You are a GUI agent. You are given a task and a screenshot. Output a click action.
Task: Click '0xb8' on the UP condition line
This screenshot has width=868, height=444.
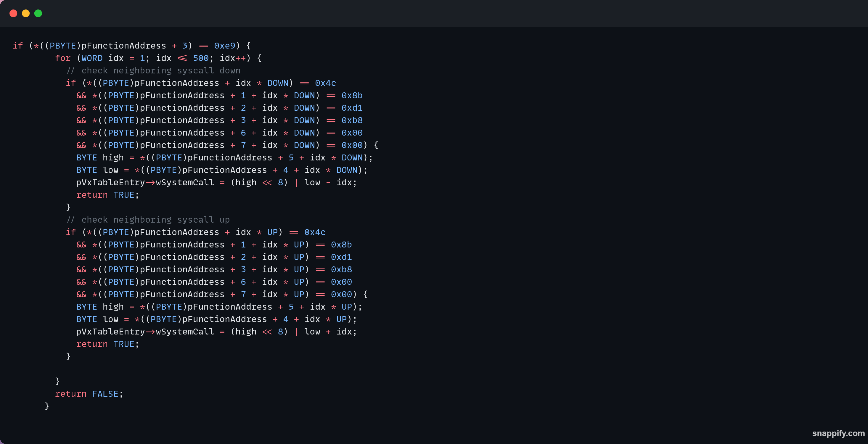pyautogui.click(x=341, y=269)
